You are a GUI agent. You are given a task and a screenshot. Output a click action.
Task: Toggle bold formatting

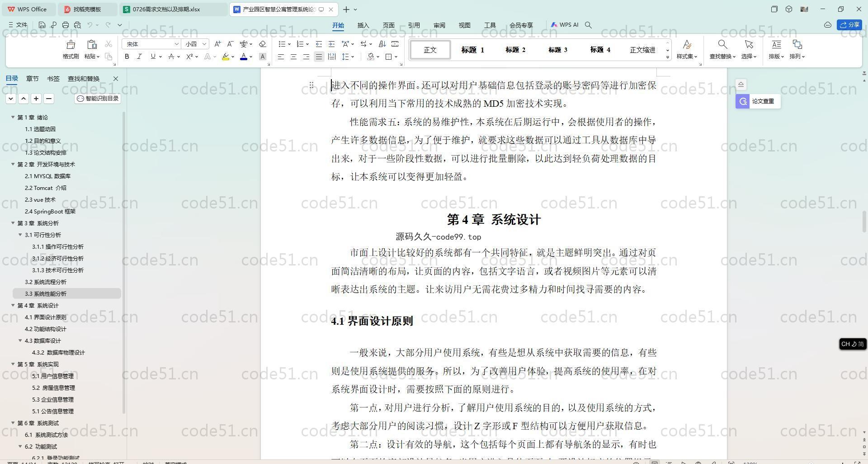pyautogui.click(x=127, y=57)
